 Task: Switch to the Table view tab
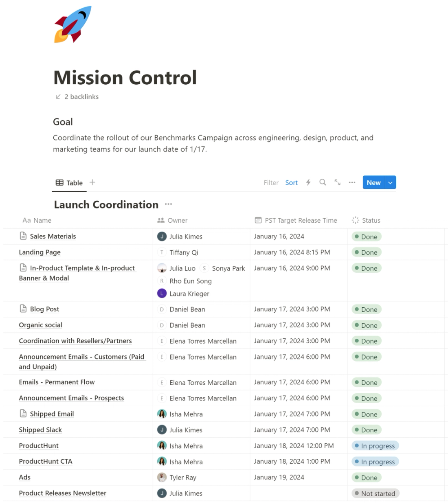(69, 182)
